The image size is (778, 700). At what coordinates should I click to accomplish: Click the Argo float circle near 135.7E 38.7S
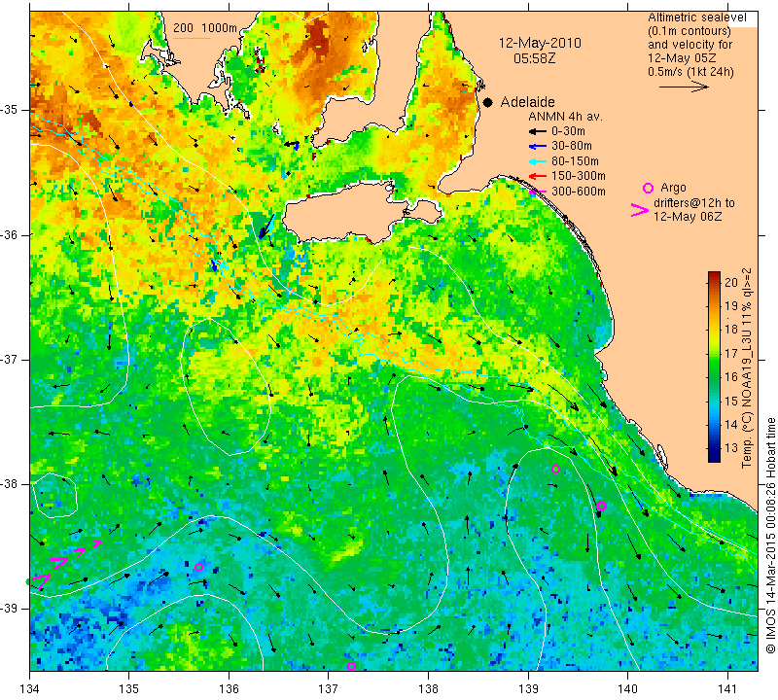click(x=198, y=567)
